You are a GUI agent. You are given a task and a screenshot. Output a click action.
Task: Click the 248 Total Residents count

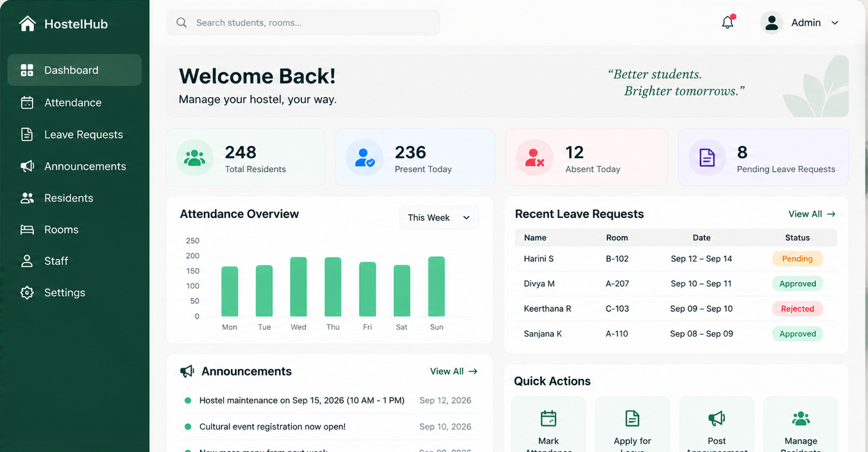pyautogui.click(x=241, y=153)
